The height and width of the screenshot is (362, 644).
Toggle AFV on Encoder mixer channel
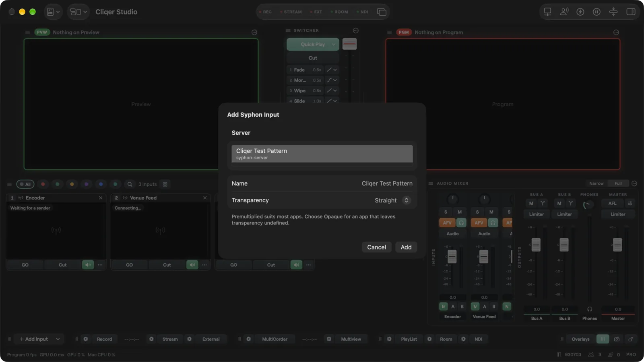[x=447, y=222]
